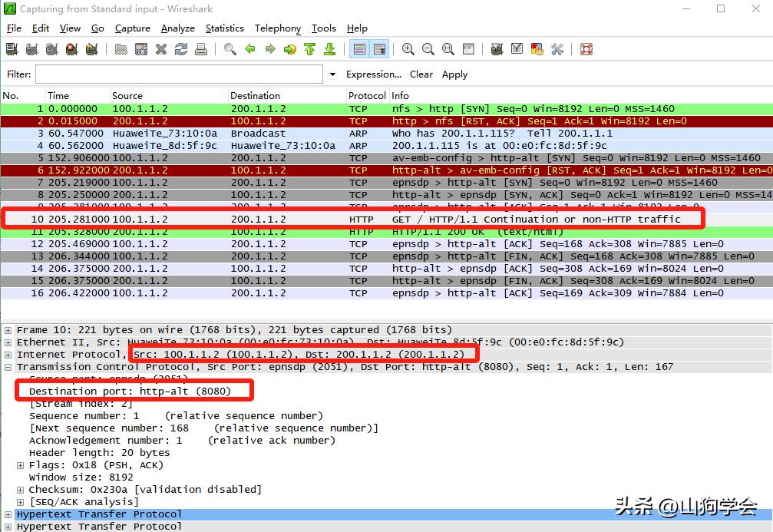This screenshot has width=773, height=532.
Task: Jump to last packet icon
Action: (329, 49)
